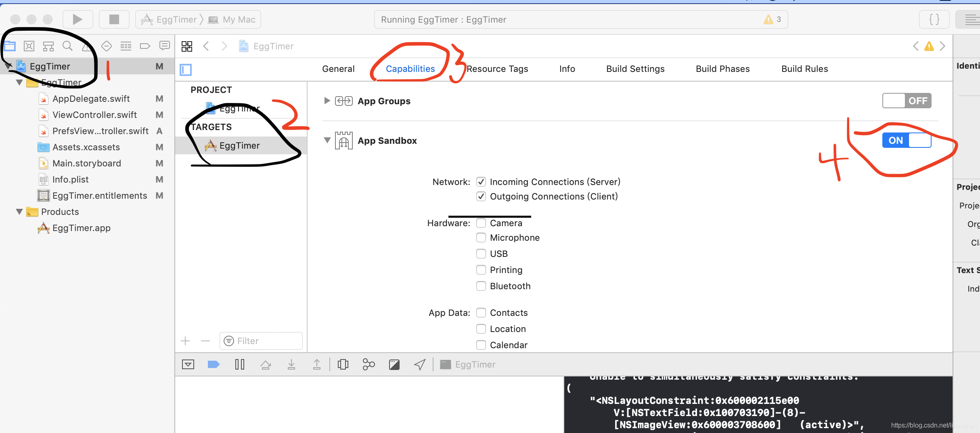Viewport: 980px width, 433px height.
Task: Turn on App Groups switch
Action: [x=907, y=101]
